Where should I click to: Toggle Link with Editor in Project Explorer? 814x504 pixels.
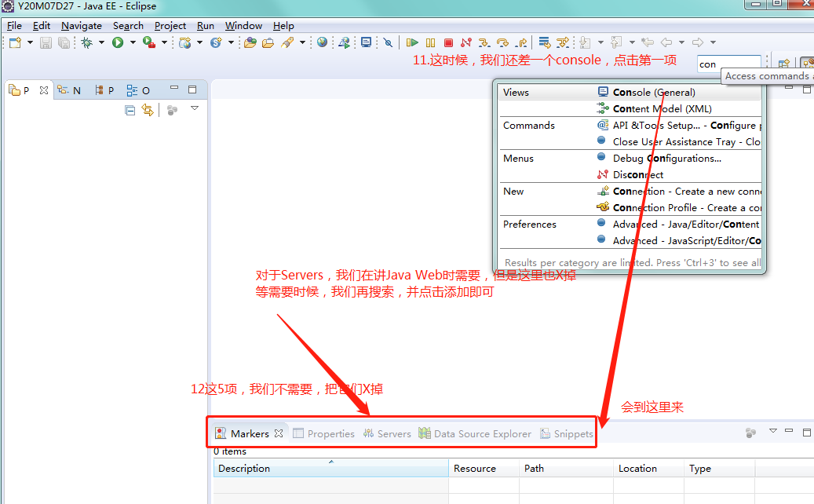tap(148, 110)
